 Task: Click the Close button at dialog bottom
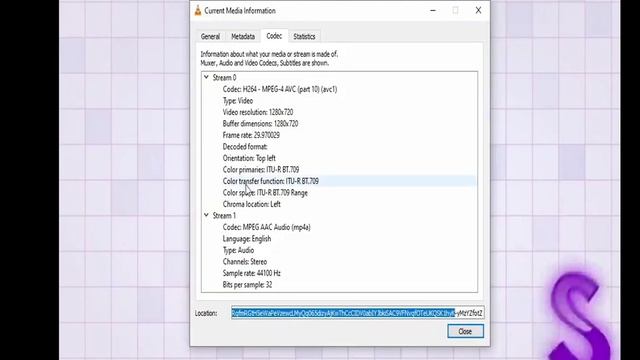(x=465, y=331)
